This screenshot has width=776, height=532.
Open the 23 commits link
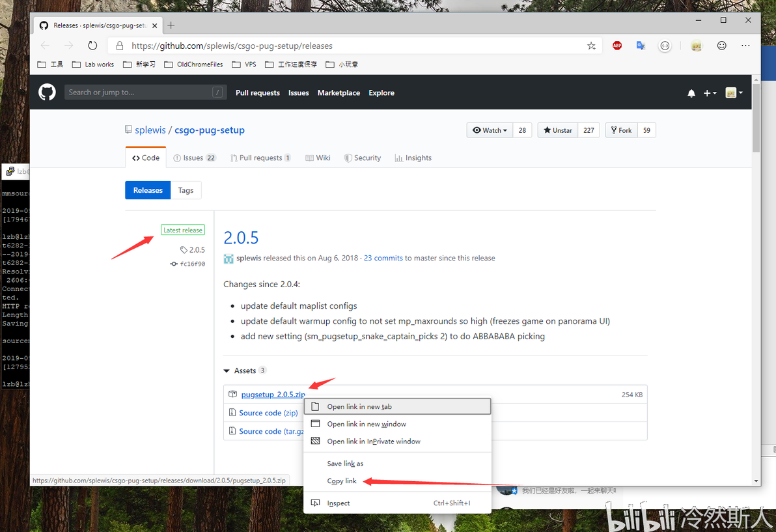383,259
